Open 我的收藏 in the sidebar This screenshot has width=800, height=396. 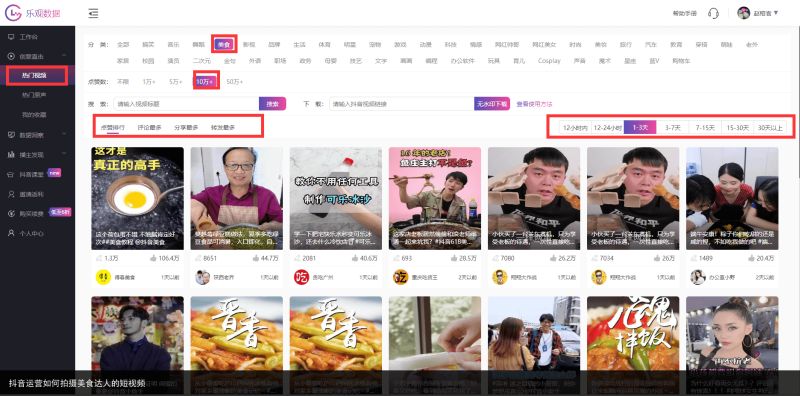coord(34,115)
